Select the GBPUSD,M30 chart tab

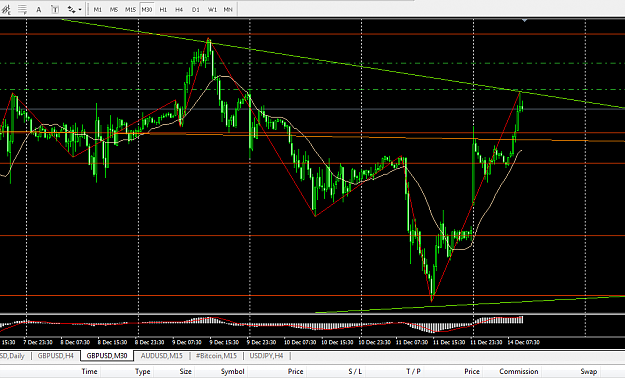pos(107,356)
